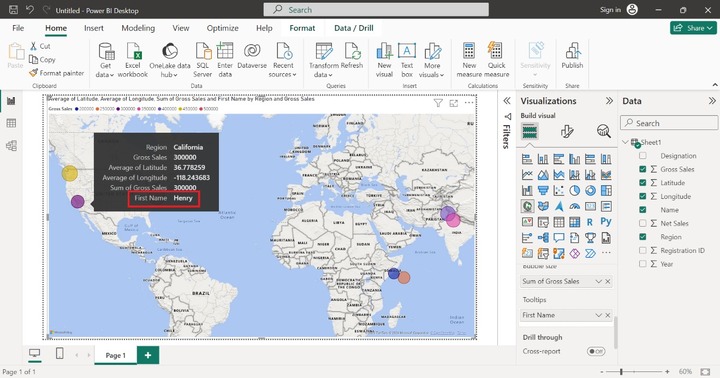
Task: Click the Refresh icon in Queries
Action: 352,51
